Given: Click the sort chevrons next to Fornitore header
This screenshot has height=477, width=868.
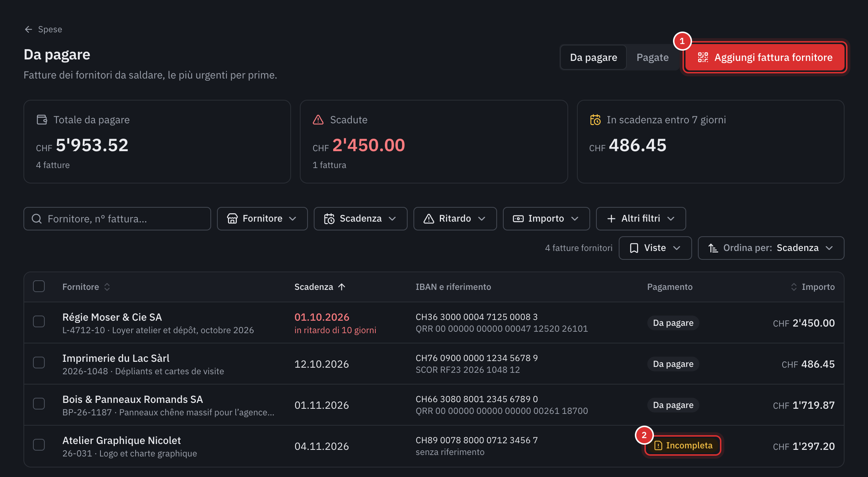Looking at the screenshot, I should click(x=107, y=287).
